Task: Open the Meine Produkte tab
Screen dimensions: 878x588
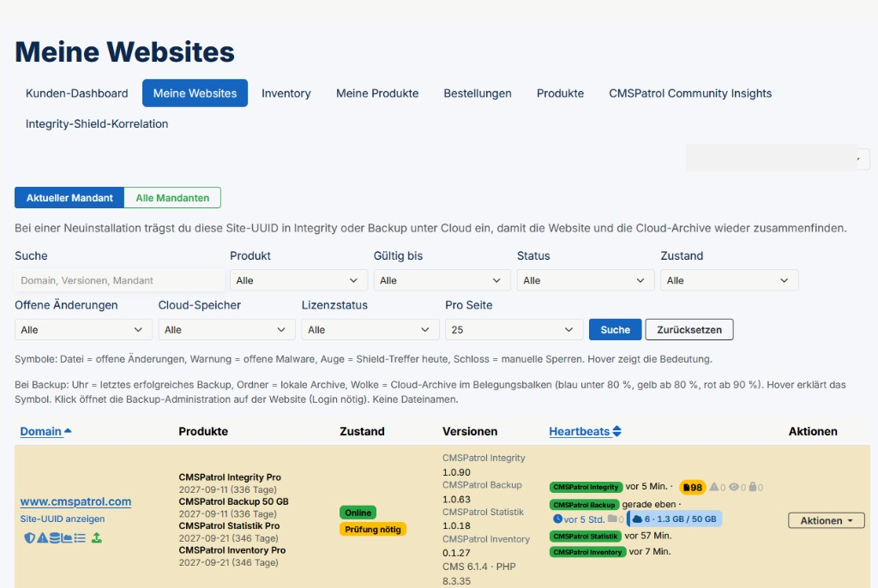Action: pos(377,93)
